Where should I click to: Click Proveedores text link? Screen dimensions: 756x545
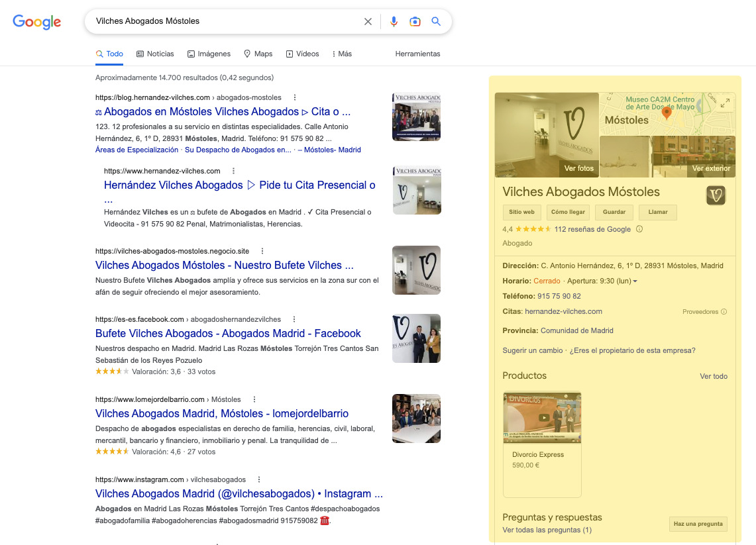click(700, 312)
